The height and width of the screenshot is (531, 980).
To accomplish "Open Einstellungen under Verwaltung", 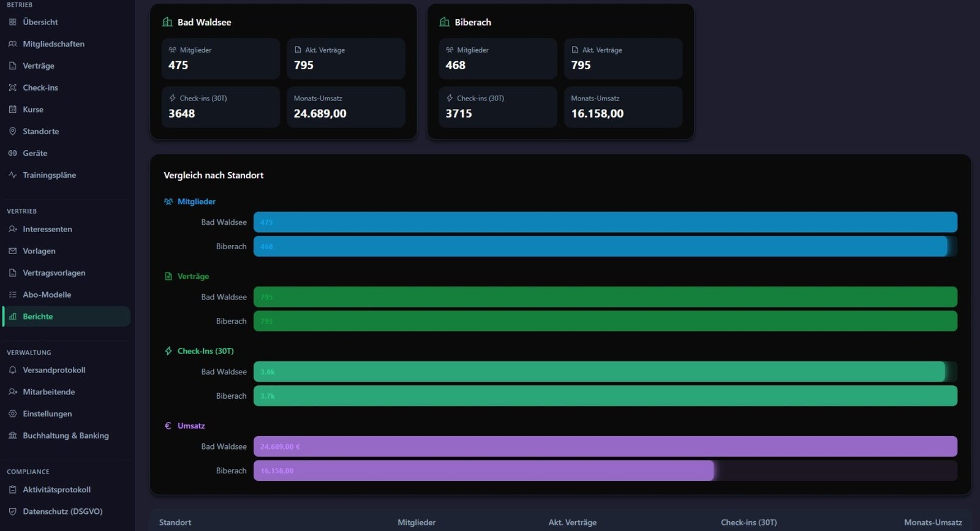I will pyautogui.click(x=66, y=414).
